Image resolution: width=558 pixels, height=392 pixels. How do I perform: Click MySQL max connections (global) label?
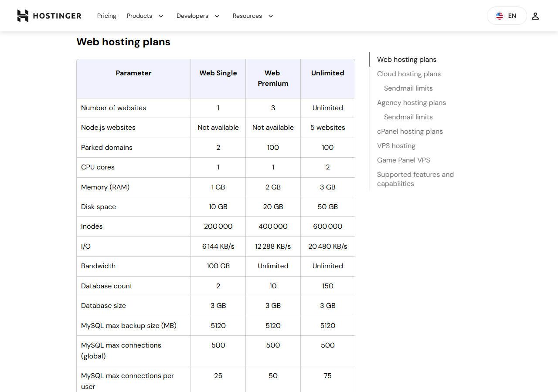point(121,351)
